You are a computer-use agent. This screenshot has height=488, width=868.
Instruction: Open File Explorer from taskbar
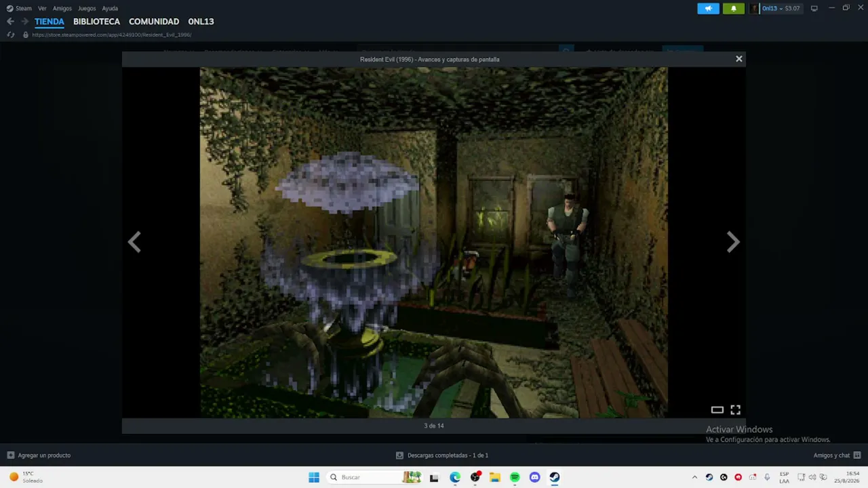495,477
